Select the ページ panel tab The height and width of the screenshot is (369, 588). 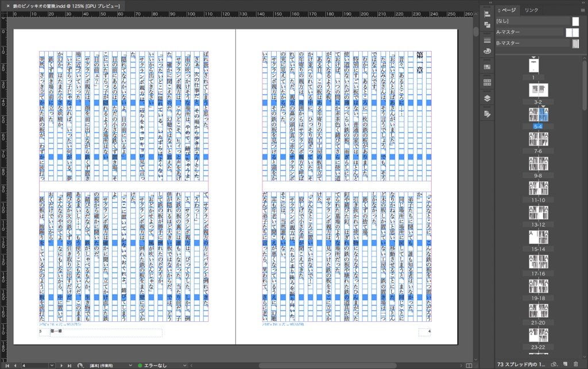(x=509, y=10)
